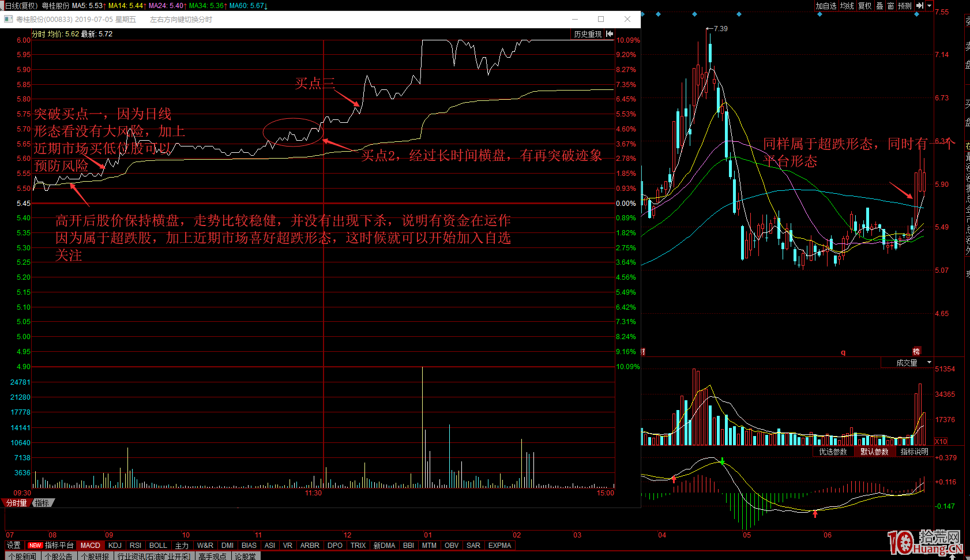The image size is (970, 560).
Task: Close the intraday 粤桂股份 window
Action: 627,19
